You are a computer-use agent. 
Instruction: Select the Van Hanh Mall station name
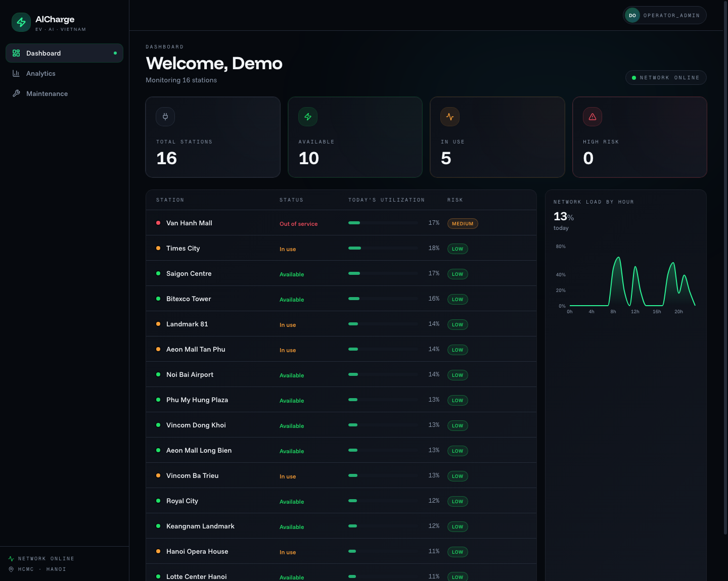coord(189,223)
